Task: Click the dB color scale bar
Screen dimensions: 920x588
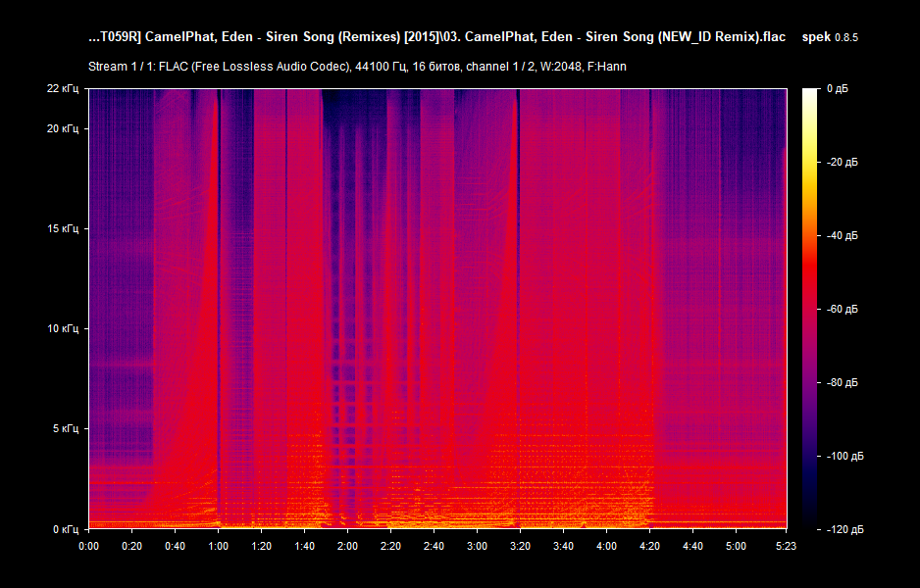Action: click(x=810, y=309)
